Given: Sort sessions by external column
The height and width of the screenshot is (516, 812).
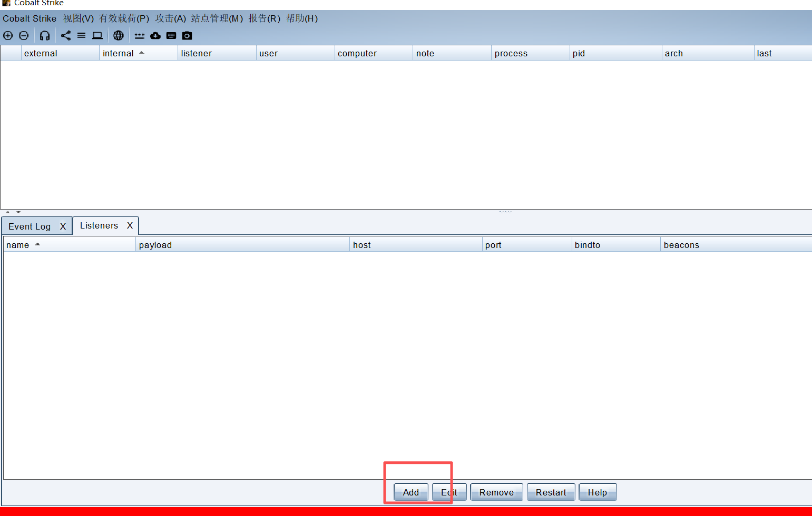Looking at the screenshot, I should coord(60,53).
